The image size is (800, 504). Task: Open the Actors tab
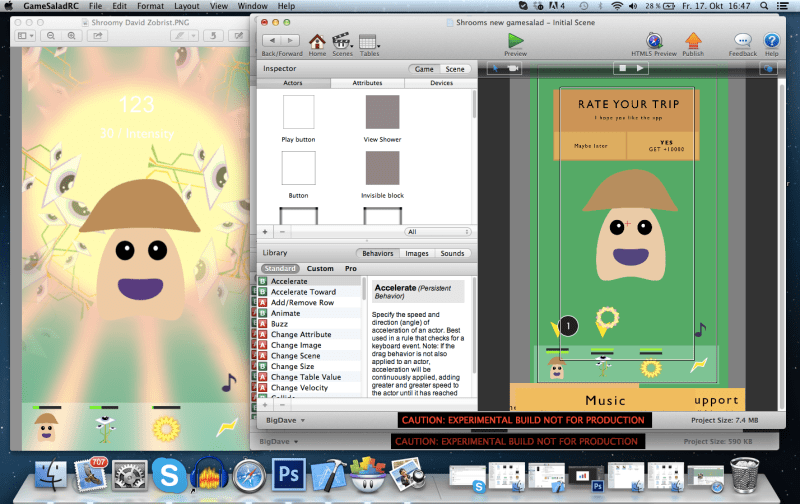coord(293,83)
